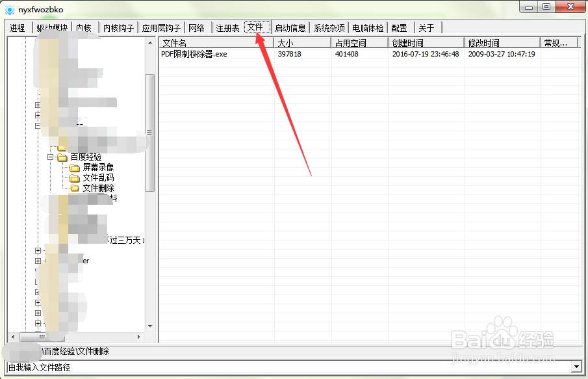The image size is (588, 379).
Task: Click the 屏幕录像 folder icon
Action: [x=75, y=168]
